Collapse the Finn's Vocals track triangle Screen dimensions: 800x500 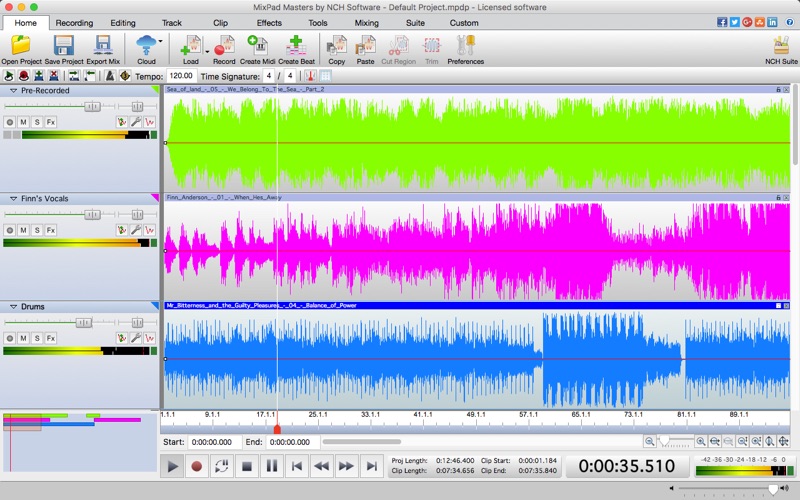point(13,199)
